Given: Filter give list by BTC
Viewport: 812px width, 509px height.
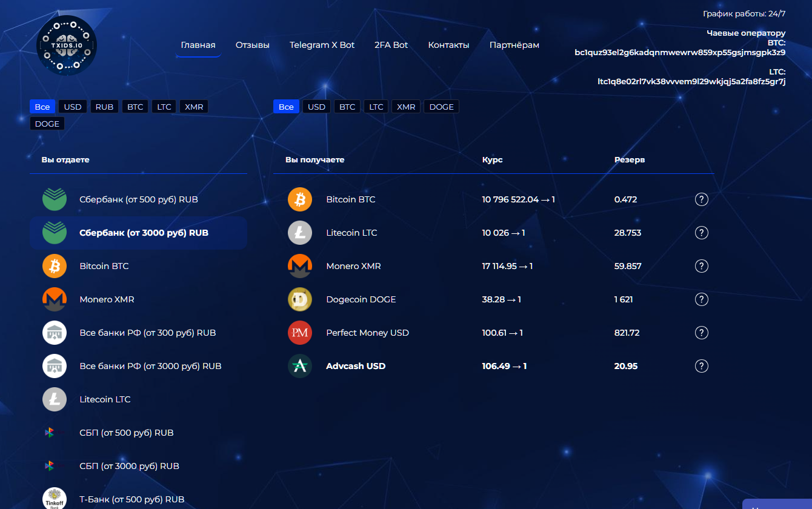Looking at the screenshot, I should pos(135,107).
